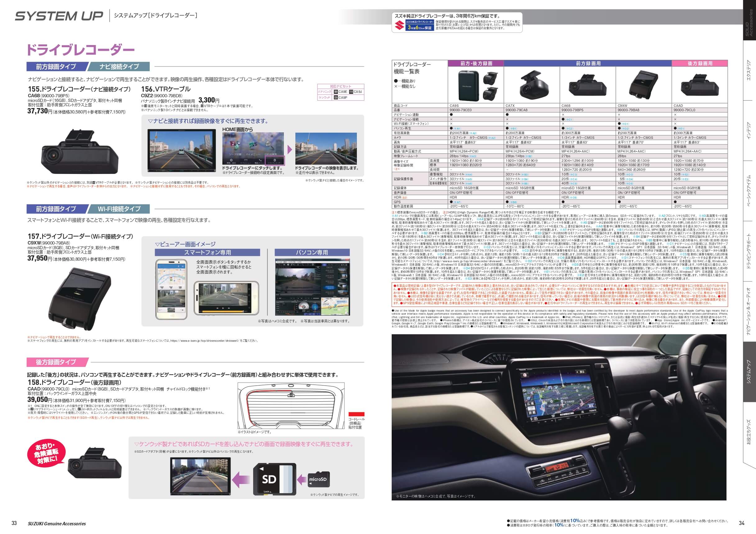
Task: Click the rear window cord rail illustration
Action: (291, 405)
